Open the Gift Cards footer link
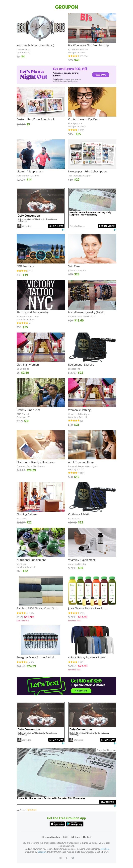This screenshot has width=133, height=868. click(76, 837)
